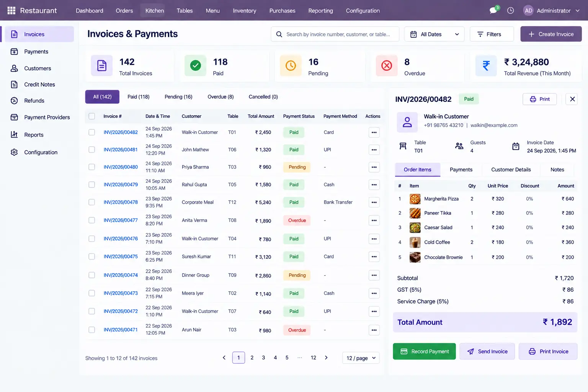Click the Record Payment button
The image size is (588, 392).
coord(424,351)
